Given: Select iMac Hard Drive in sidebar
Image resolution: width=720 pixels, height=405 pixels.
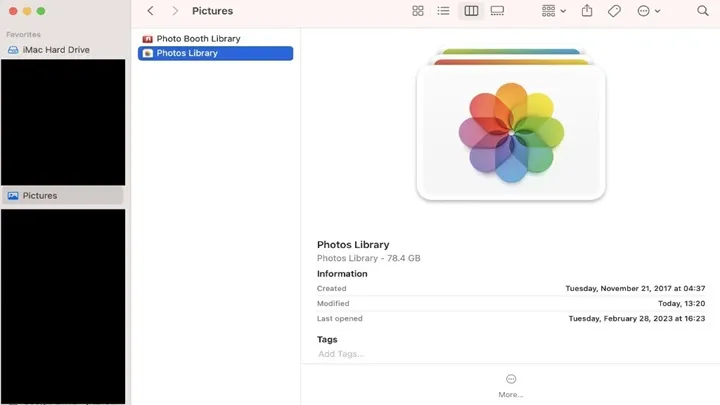Looking at the screenshot, I should tap(56, 49).
